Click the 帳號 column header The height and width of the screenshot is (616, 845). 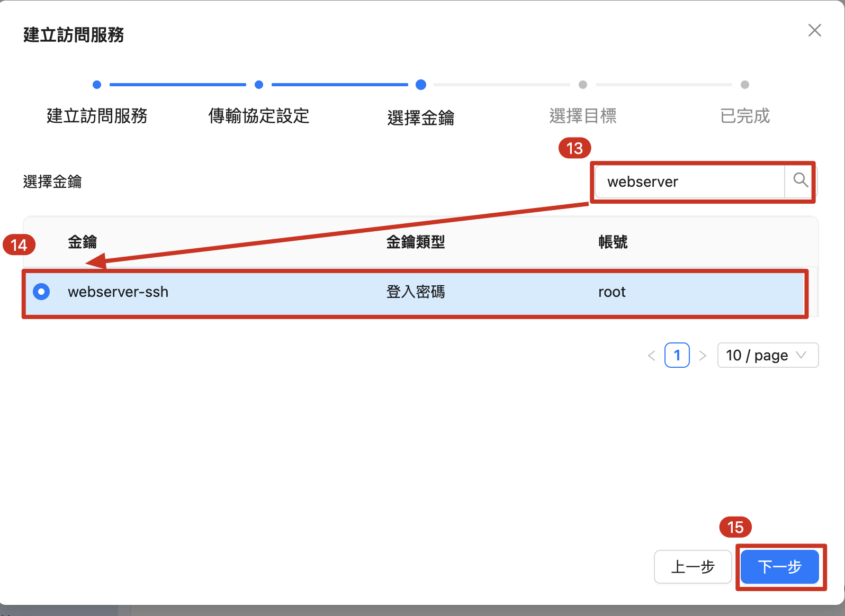coord(613,242)
